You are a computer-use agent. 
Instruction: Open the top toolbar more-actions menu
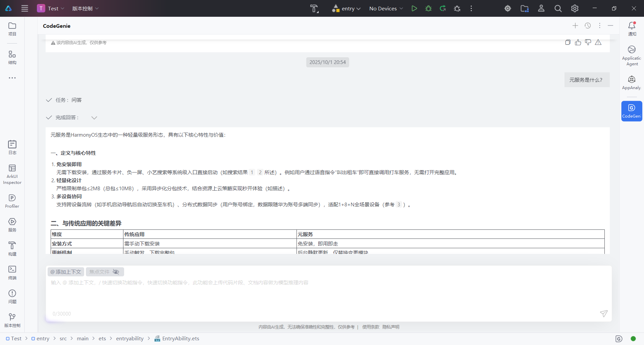[471, 8]
